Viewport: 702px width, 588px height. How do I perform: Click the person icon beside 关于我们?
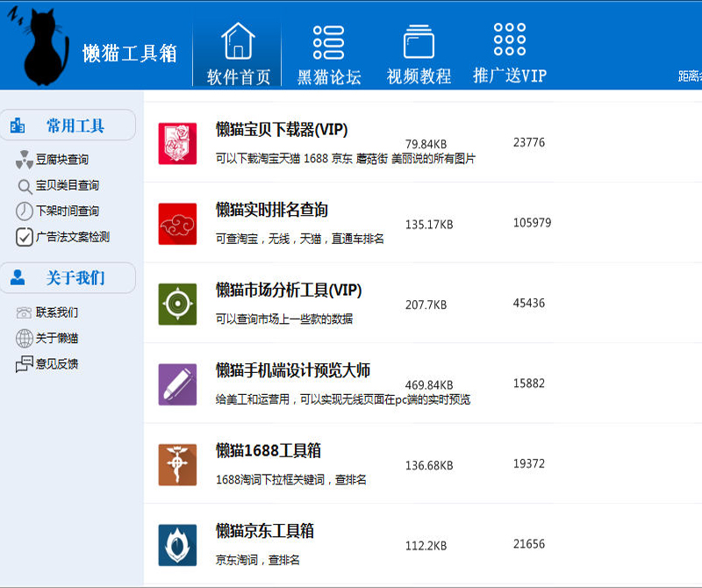tap(18, 277)
